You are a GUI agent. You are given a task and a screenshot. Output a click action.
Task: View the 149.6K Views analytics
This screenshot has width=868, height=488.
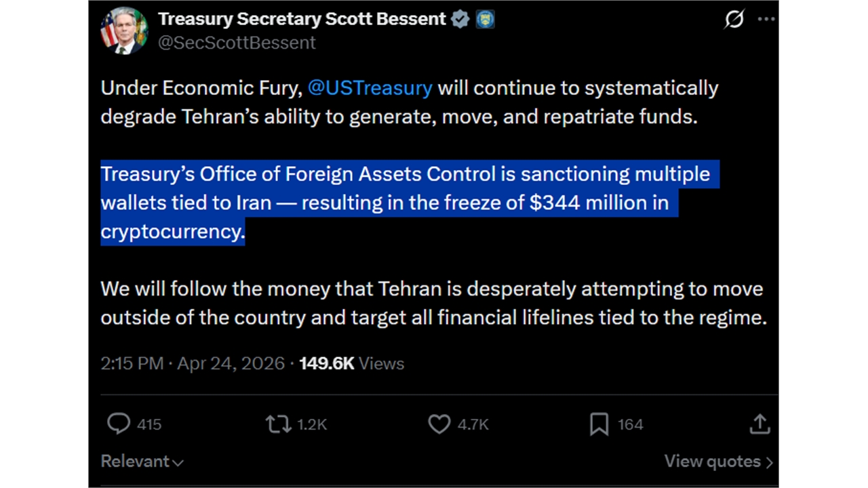[351, 363]
